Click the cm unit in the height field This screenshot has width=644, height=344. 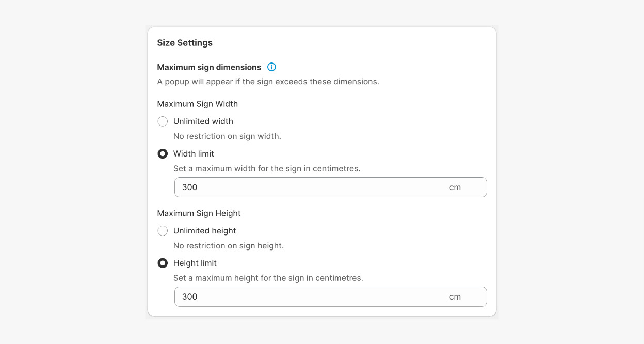click(455, 296)
